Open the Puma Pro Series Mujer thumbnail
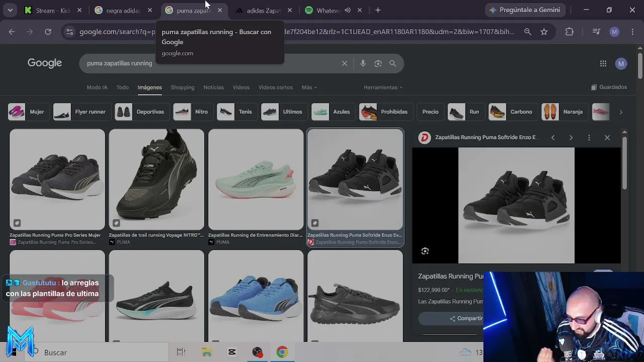Viewport: 644px width, 362px height. 57,179
